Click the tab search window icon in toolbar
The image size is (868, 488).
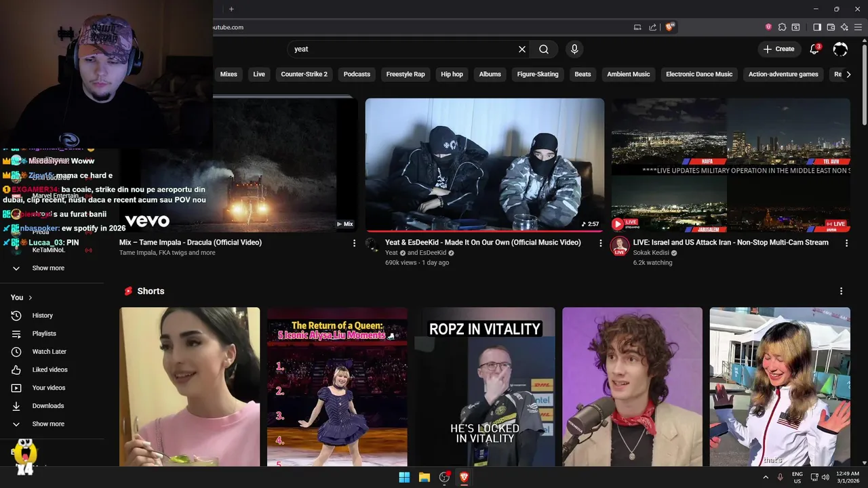[795, 27]
